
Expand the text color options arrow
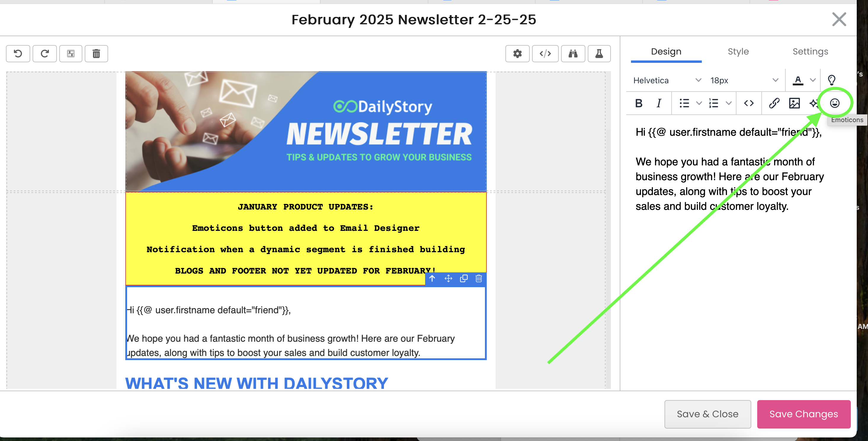[x=813, y=80]
